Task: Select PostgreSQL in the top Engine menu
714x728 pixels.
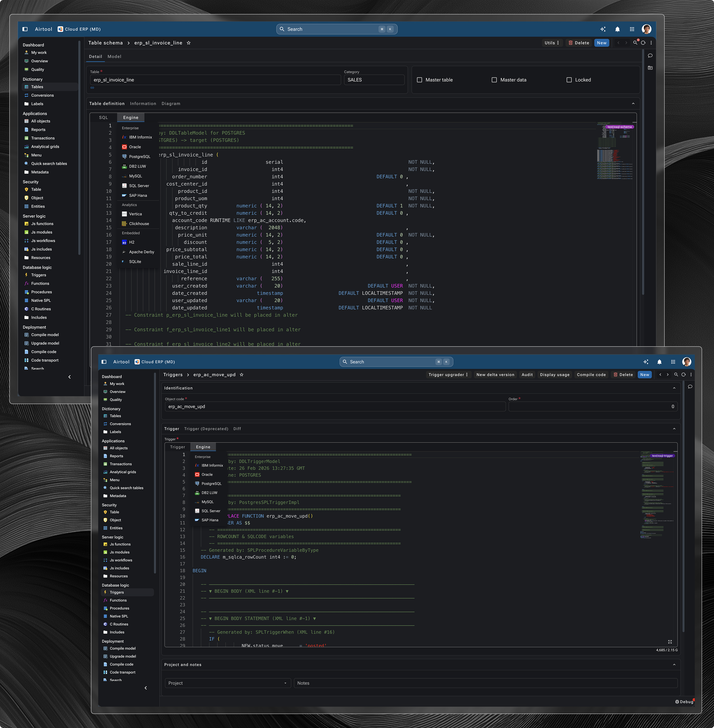Action: pyautogui.click(x=139, y=157)
